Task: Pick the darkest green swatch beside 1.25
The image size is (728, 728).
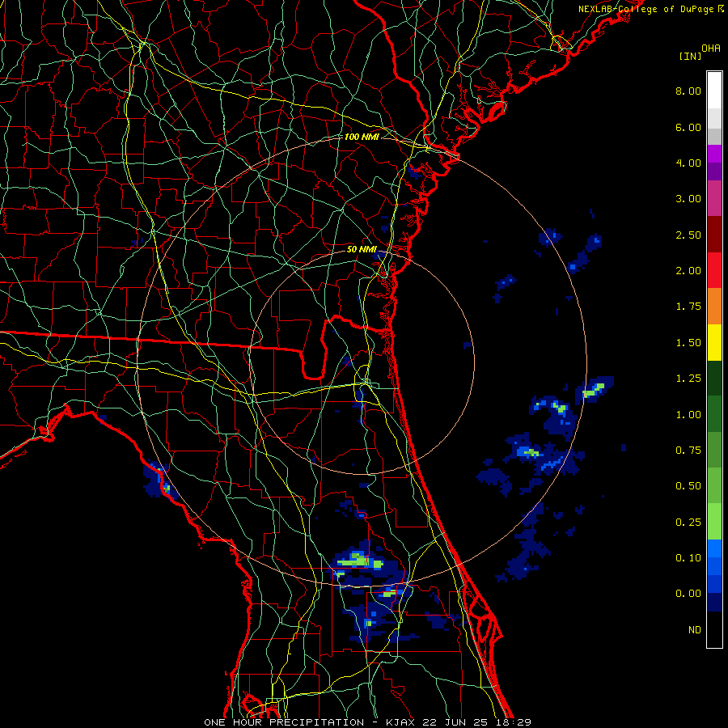Action: tap(714, 378)
